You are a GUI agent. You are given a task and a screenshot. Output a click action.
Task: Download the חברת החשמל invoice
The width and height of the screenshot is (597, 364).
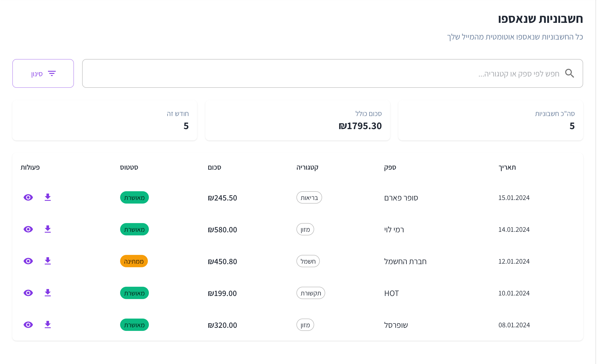coord(48,261)
